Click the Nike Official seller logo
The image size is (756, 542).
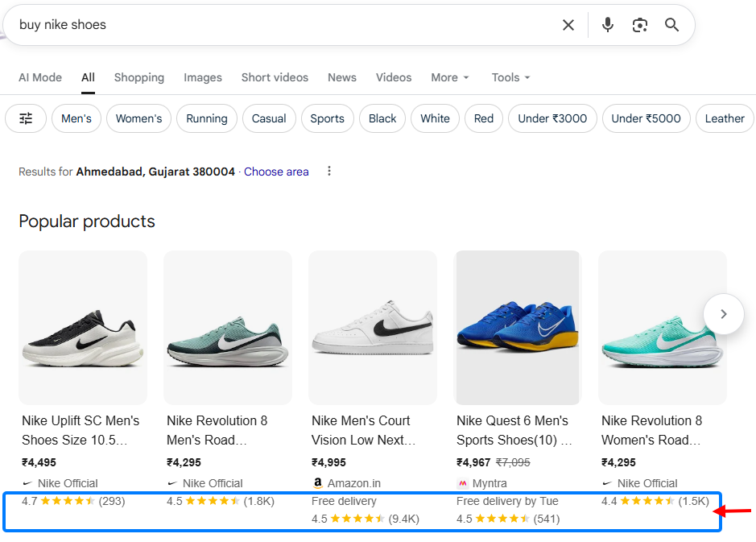point(27,483)
